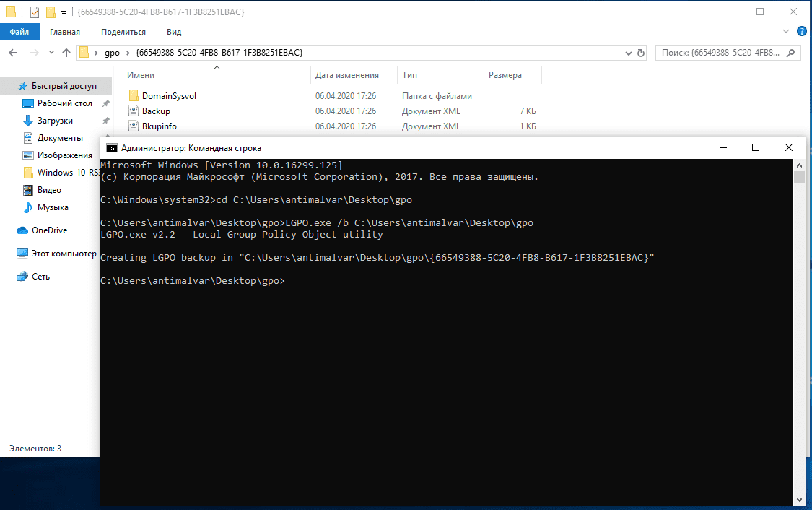The width and height of the screenshot is (812, 510).
Task: Expand the ribbon with the chevron
Action: pos(787,32)
